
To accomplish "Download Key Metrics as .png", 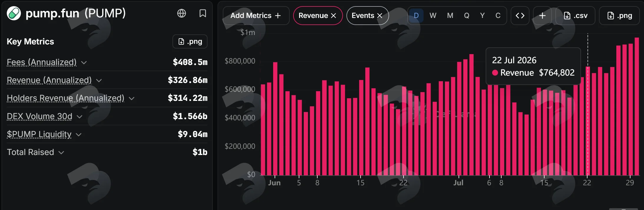I will [190, 41].
